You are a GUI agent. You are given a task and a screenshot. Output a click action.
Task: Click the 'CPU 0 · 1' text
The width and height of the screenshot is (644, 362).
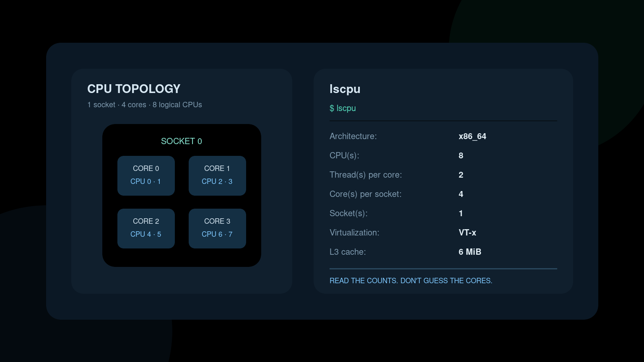146,181
